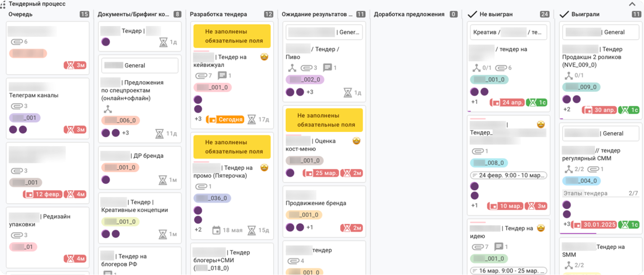Click the calendar icon beside 18 мая
The height and width of the screenshot is (275, 644).
[x=216, y=230]
